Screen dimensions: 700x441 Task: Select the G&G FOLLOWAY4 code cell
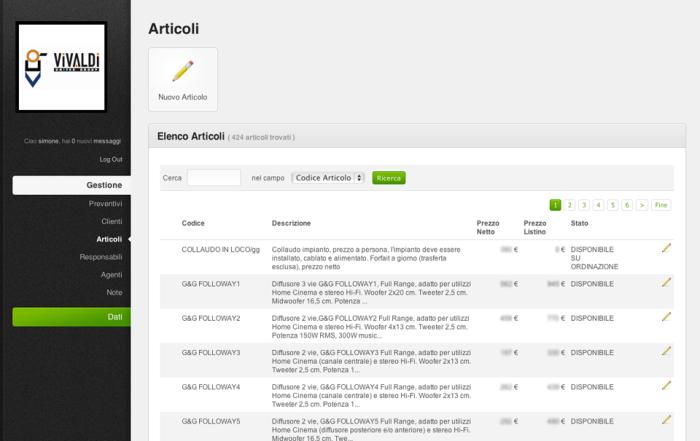click(x=211, y=387)
